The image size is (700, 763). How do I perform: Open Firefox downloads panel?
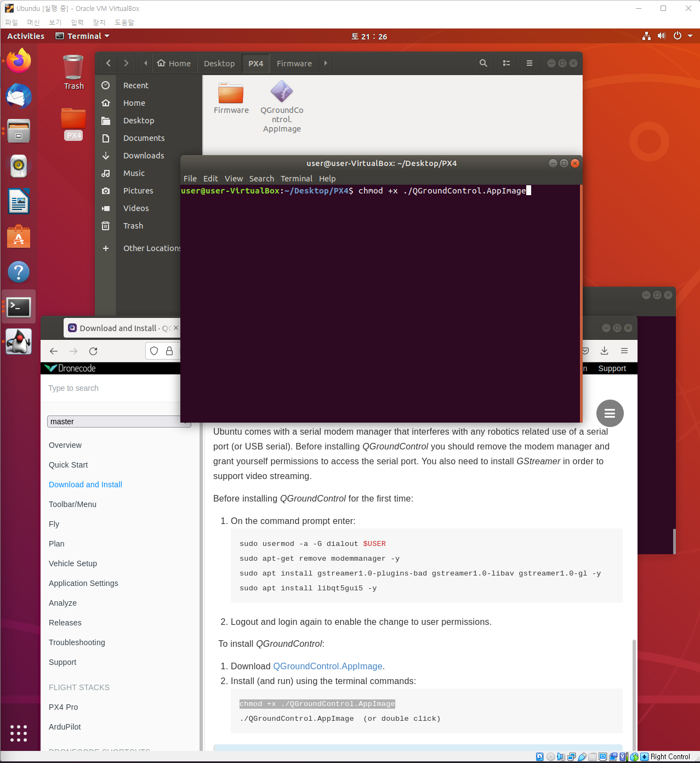[x=605, y=351]
